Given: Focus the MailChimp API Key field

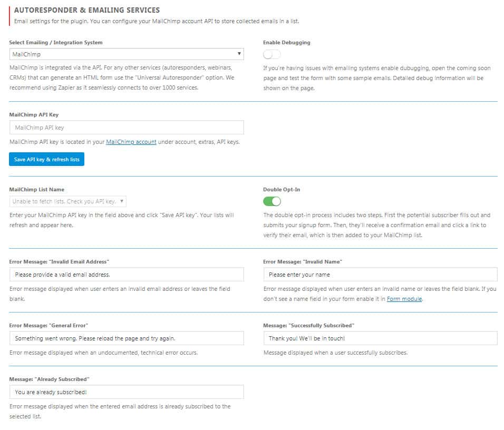Looking at the screenshot, I should (127, 128).
